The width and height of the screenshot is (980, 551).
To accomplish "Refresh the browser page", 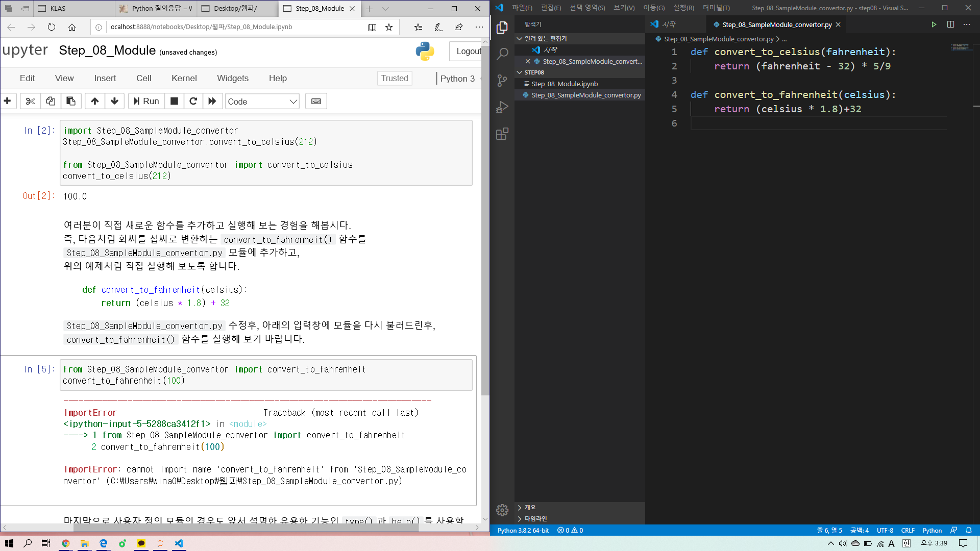I will tap(51, 27).
